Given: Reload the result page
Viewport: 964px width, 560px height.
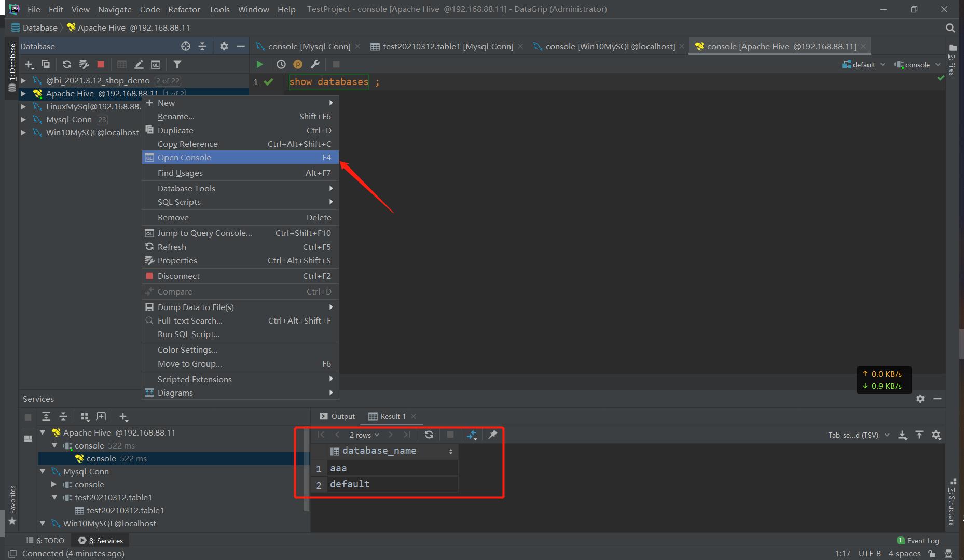Looking at the screenshot, I should [429, 435].
